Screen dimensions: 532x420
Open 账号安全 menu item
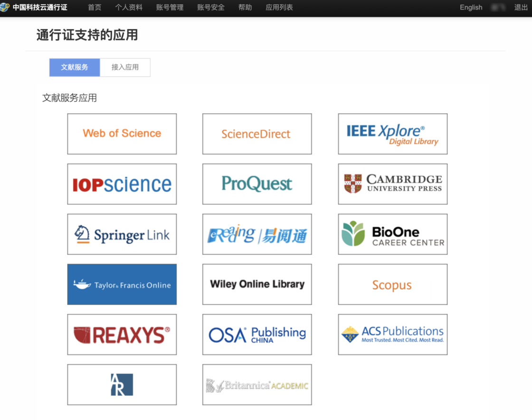pyautogui.click(x=211, y=8)
